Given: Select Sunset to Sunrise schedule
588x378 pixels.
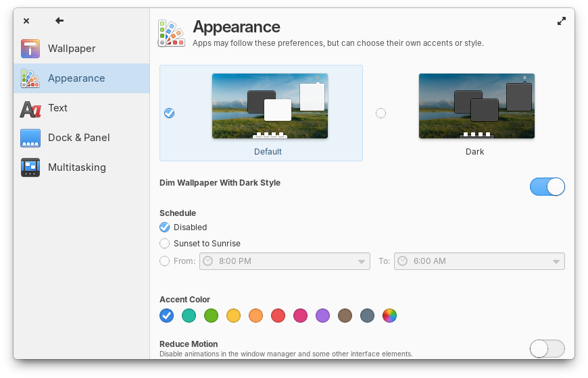Looking at the screenshot, I should (x=165, y=244).
